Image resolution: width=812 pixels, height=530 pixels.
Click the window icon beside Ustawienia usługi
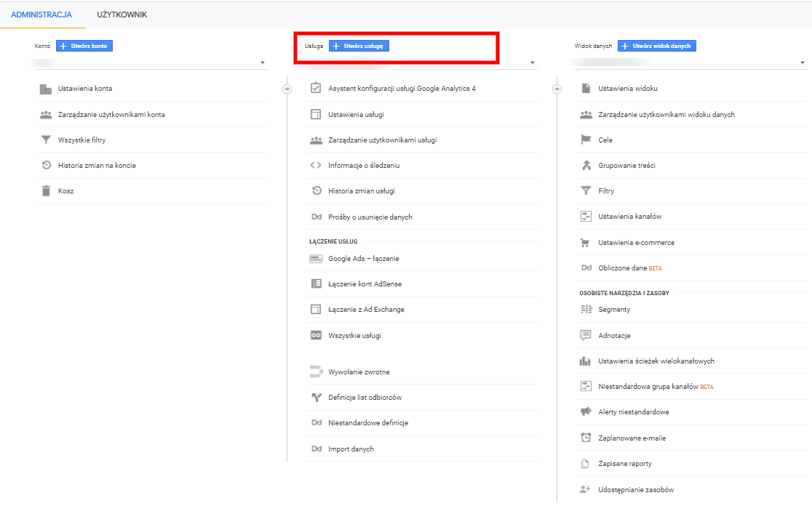coord(315,114)
